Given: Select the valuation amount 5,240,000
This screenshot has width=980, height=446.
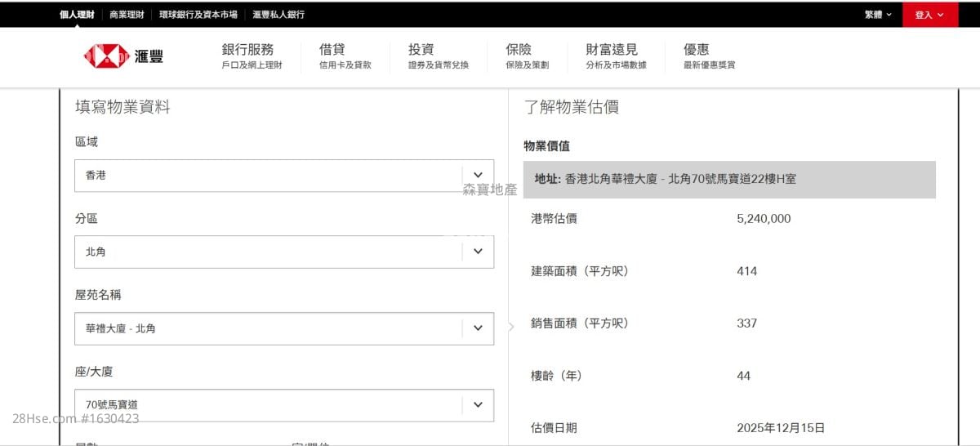Looking at the screenshot, I should click(764, 219).
